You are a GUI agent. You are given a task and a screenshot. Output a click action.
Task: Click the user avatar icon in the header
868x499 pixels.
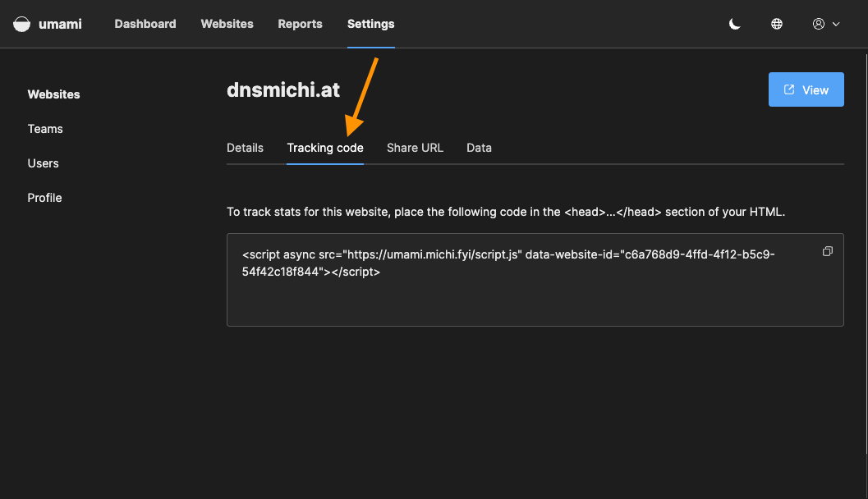click(x=819, y=24)
